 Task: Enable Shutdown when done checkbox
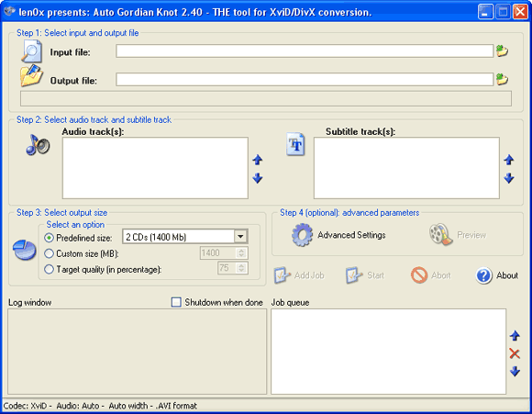pos(176,302)
